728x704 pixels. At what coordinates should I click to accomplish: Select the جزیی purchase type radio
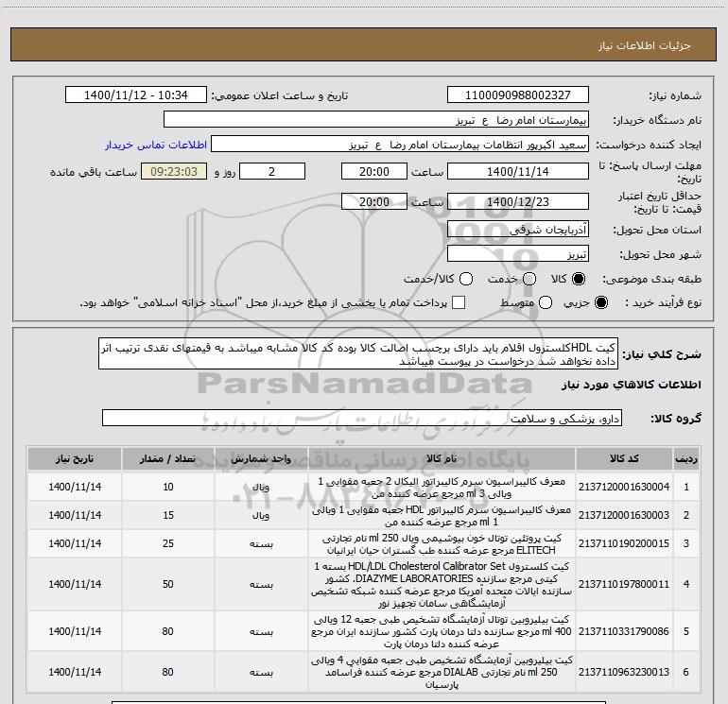600,302
